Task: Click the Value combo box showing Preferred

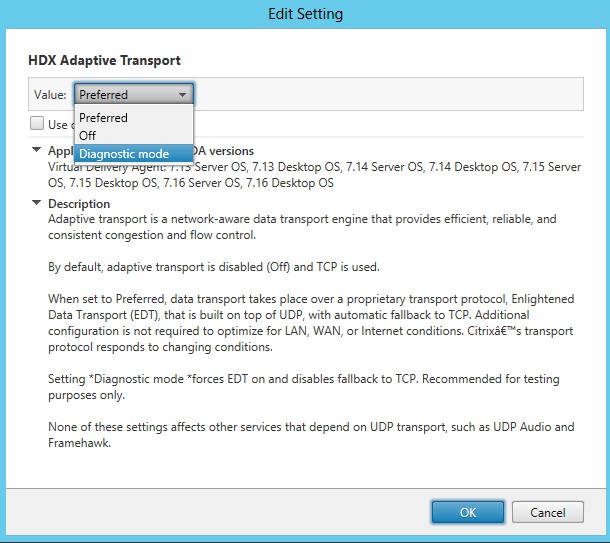Action: pyautogui.click(x=124, y=95)
